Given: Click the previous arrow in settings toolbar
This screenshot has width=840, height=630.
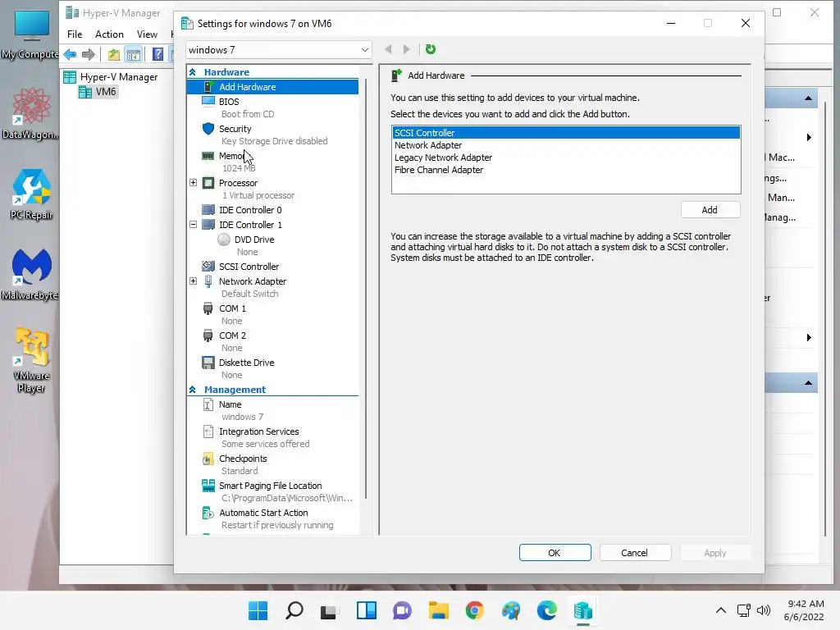Looking at the screenshot, I should click(x=388, y=49).
